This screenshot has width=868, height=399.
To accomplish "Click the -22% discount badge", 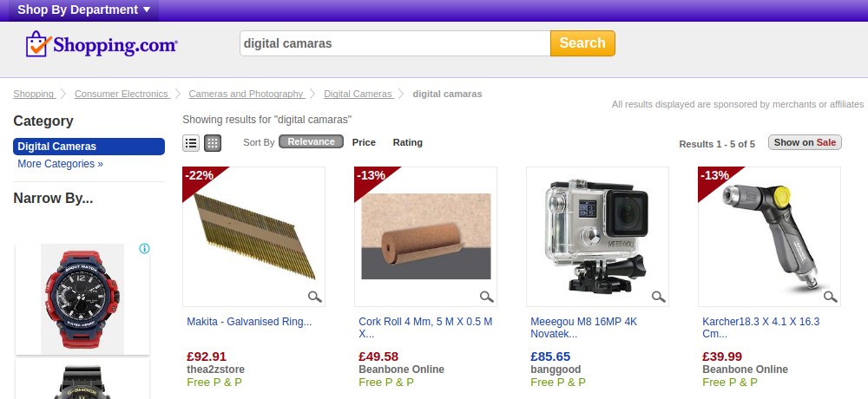I will [x=200, y=177].
